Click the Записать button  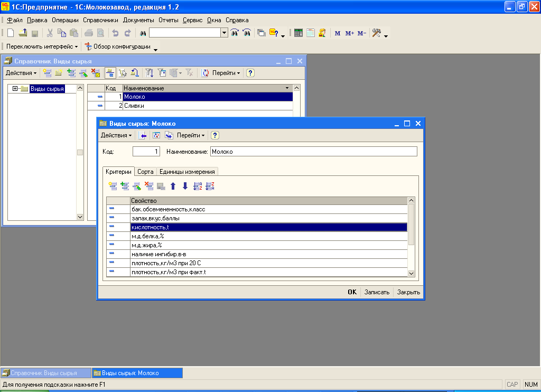coord(377,292)
